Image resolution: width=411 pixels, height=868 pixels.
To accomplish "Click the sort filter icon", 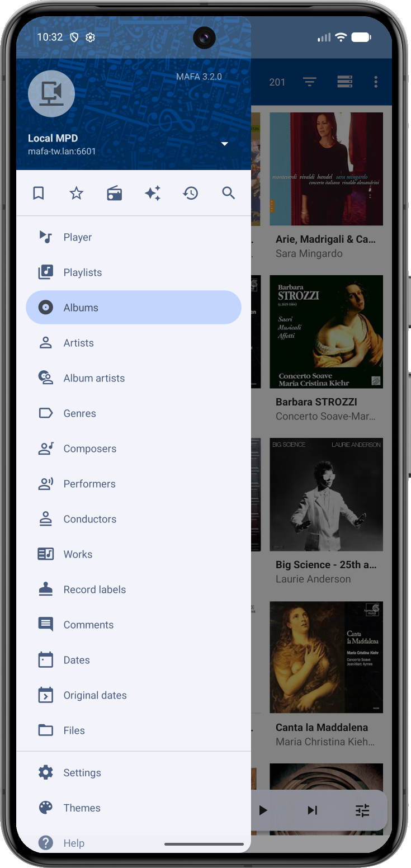I will [x=309, y=82].
